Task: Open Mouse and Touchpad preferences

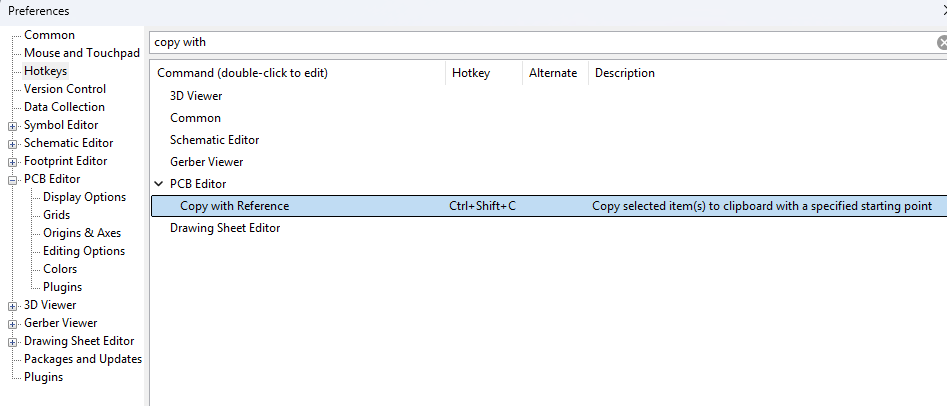Action: point(82,53)
